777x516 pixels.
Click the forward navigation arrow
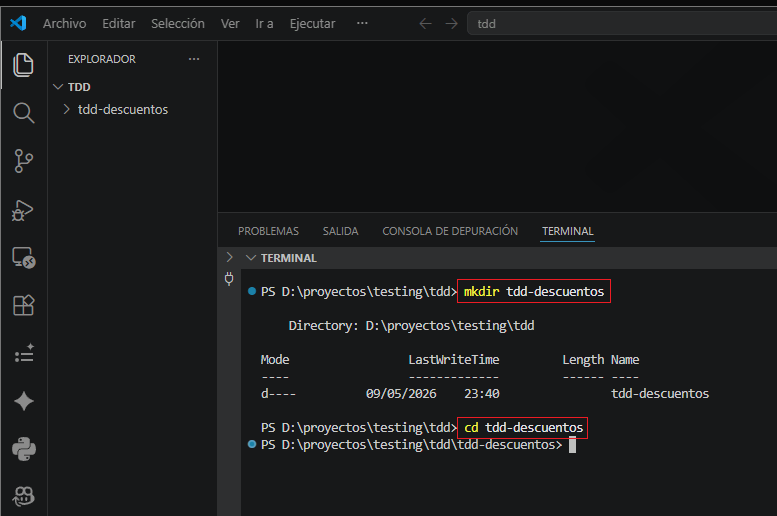click(451, 23)
